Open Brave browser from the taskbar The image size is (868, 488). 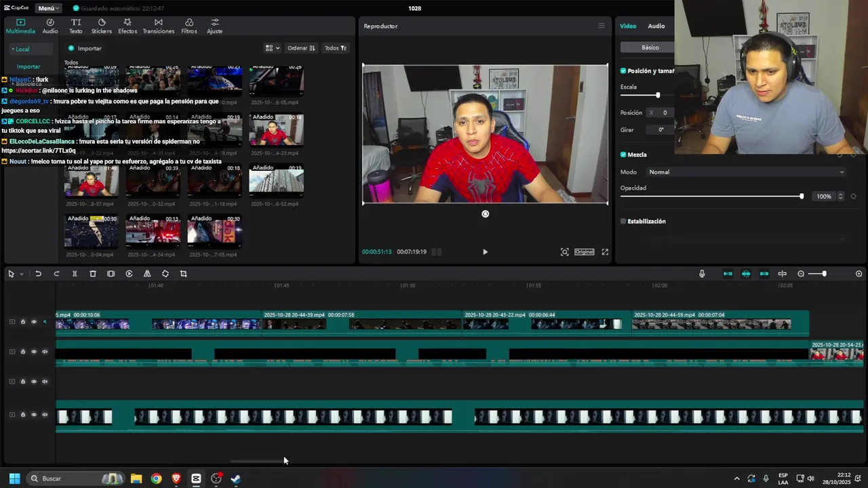[176, 479]
